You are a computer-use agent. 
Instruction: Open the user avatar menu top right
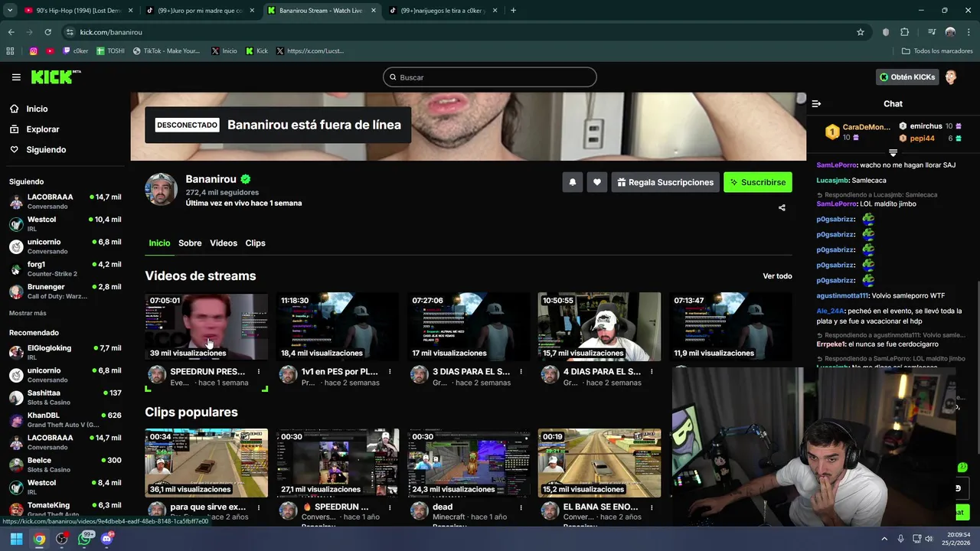(951, 77)
